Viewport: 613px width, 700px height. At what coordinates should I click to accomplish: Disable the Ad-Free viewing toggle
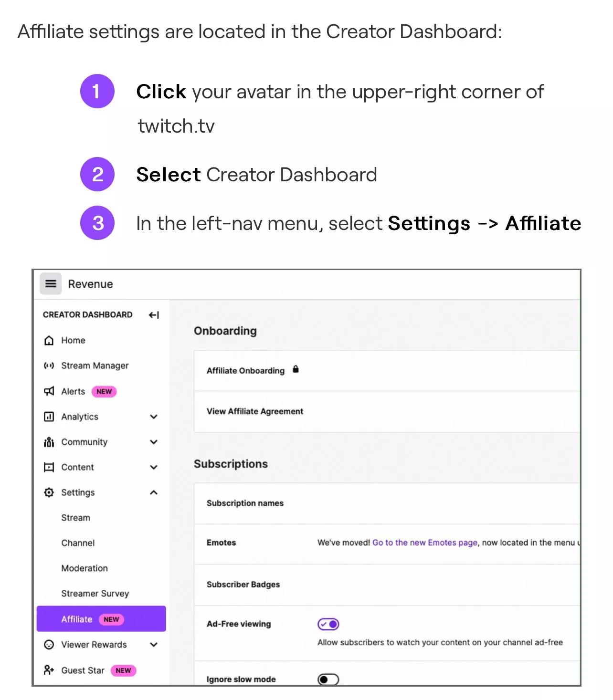(328, 624)
